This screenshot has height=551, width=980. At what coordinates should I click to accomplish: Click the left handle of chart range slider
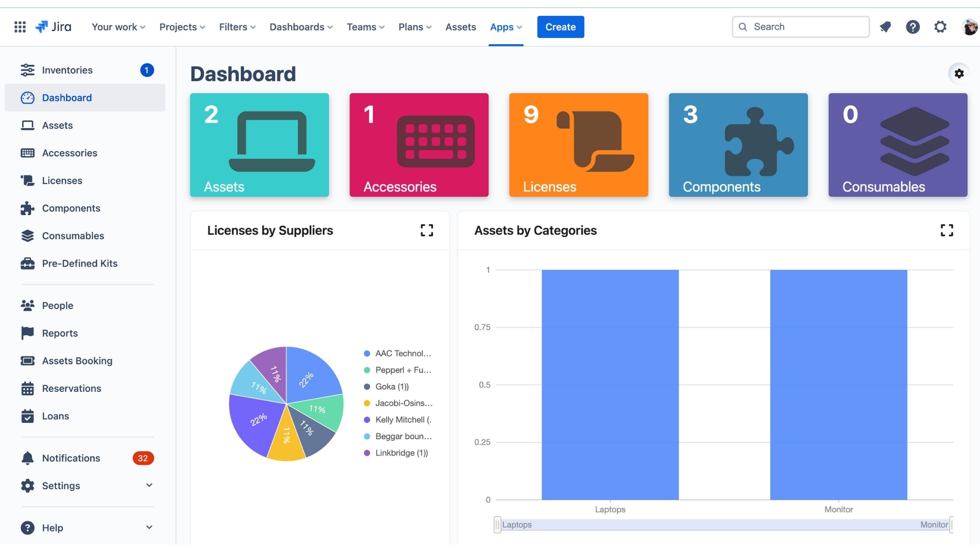pos(497,525)
